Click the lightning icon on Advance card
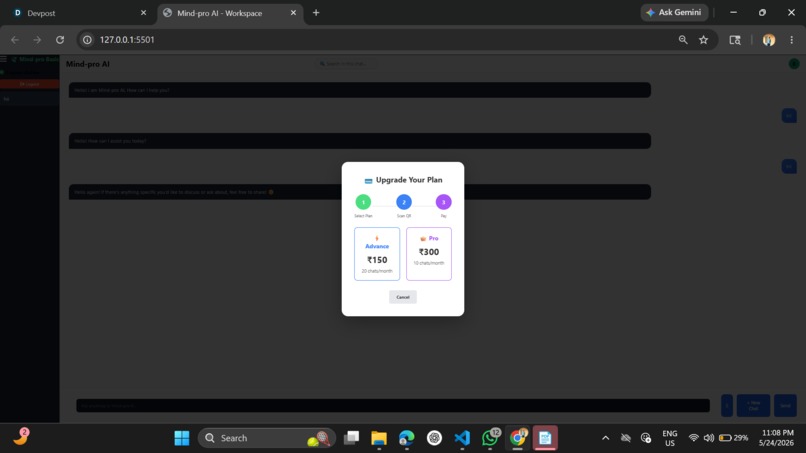 (x=377, y=238)
